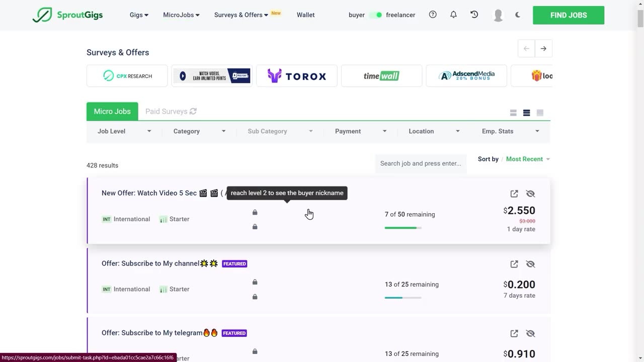Click Starter level icon in Watch Video row
Viewport: 644px width, 362px height.
163,219
